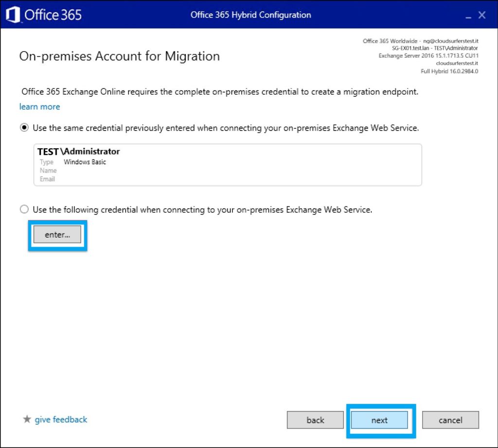Image resolution: width=498 pixels, height=448 pixels.
Task: Select 'Use the same credential' radio option
Action: click(24, 127)
